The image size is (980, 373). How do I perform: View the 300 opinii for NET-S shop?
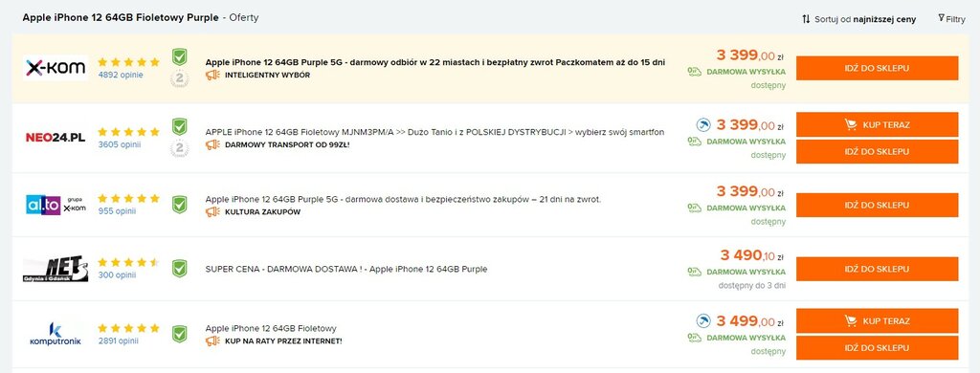tap(117, 274)
